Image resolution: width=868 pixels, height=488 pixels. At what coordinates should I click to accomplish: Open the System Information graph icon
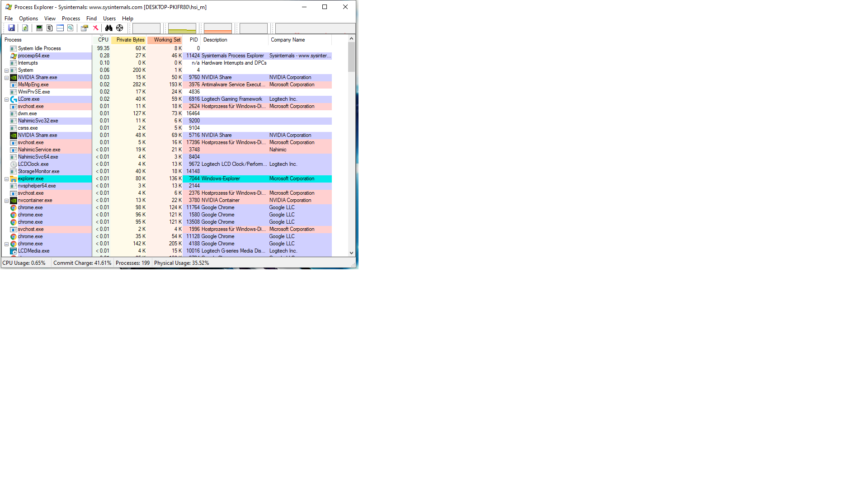pyautogui.click(x=39, y=28)
